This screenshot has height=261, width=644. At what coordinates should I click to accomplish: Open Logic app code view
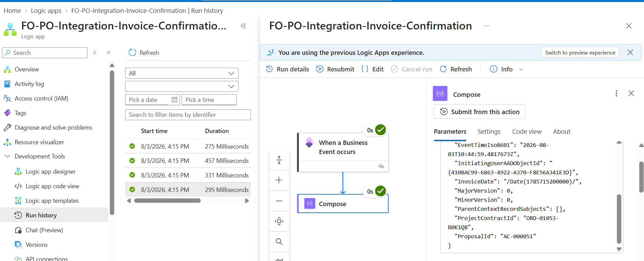tap(52, 186)
